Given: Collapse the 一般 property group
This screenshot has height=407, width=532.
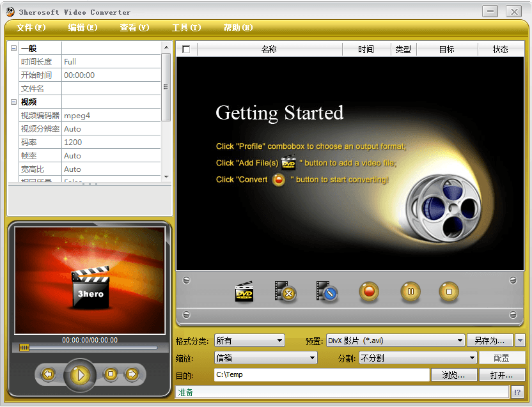Looking at the screenshot, I should pos(13,49).
